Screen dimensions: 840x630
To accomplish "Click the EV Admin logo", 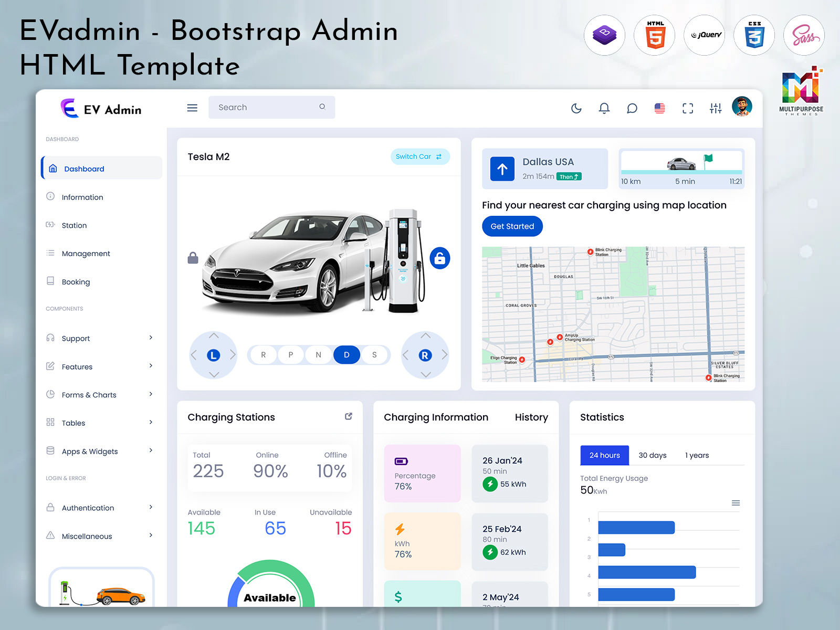I will pyautogui.click(x=101, y=109).
